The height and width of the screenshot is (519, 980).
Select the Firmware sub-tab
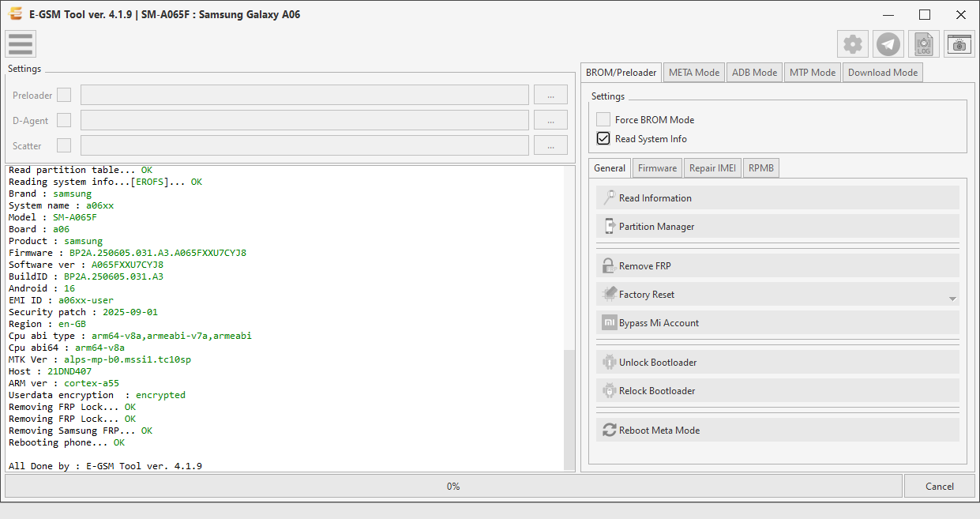click(657, 168)
